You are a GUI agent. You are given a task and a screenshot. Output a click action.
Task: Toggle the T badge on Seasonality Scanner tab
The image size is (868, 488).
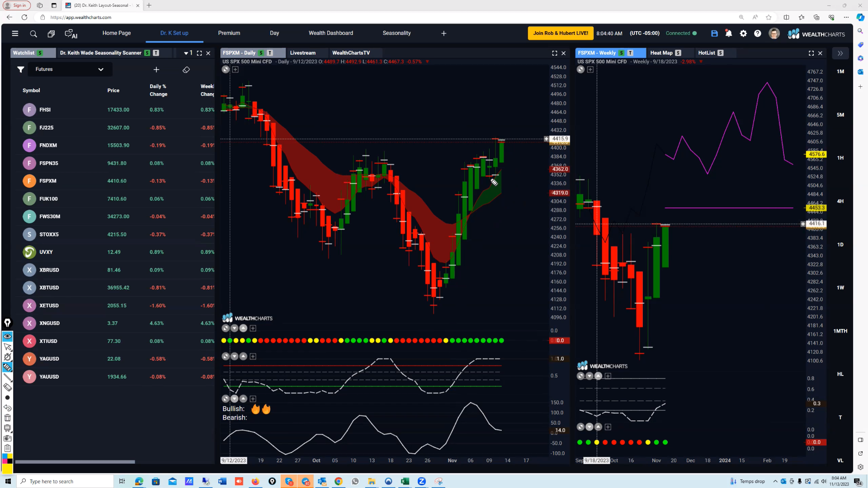coord(156,53)
